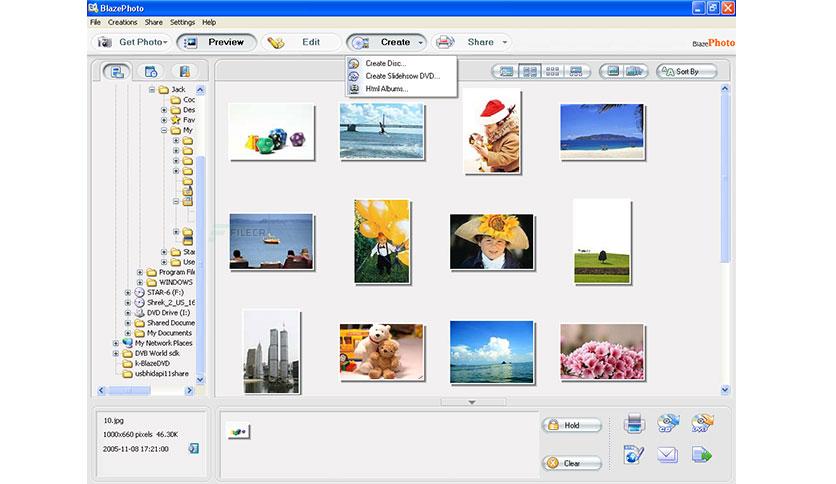Click the Clear button
This screenshot has height=484, width=836.
click(x=572, y=463)
